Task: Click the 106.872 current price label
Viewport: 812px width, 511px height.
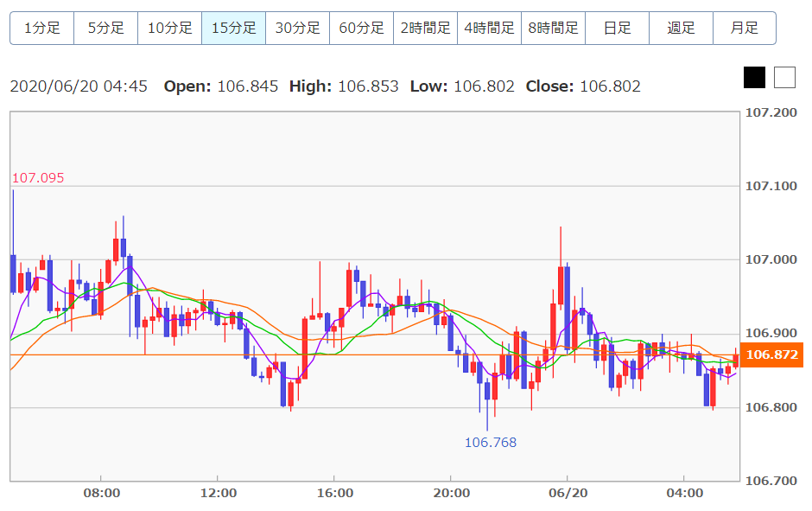Action: pos(771,355)
